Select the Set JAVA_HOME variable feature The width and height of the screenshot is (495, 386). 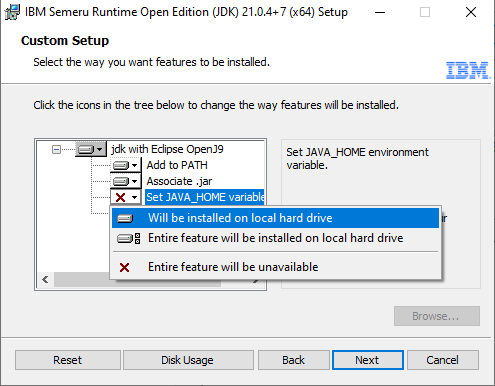[205, 197]
